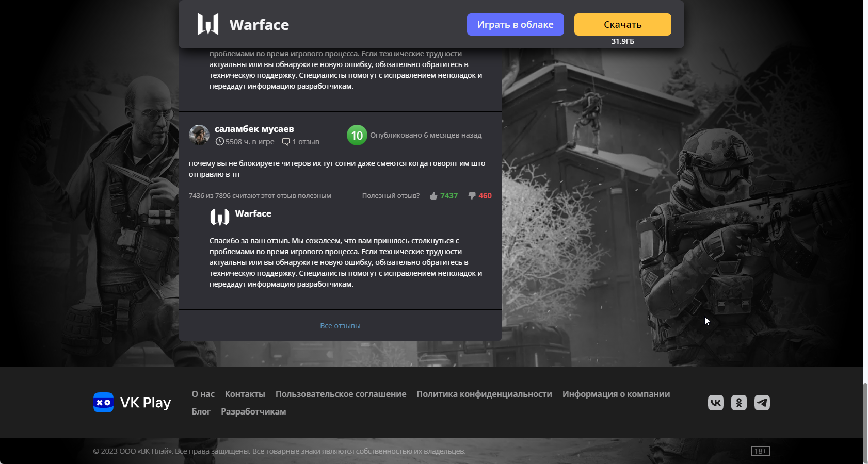Click the 18+ age rating badge
Image resolution: width=868 pixels, height=464 pixels.
pos(761,451)
